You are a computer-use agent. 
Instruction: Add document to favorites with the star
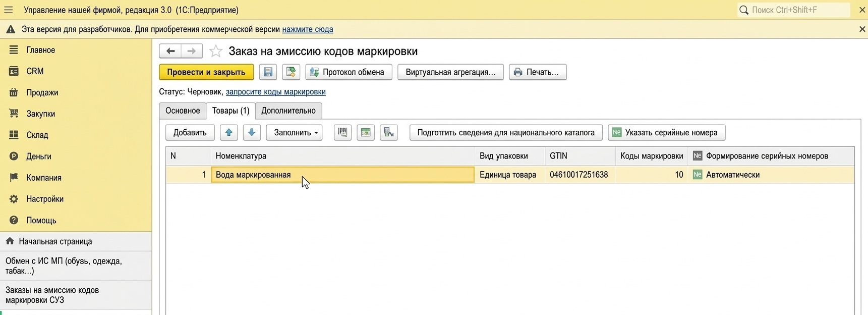pos(216,51)
